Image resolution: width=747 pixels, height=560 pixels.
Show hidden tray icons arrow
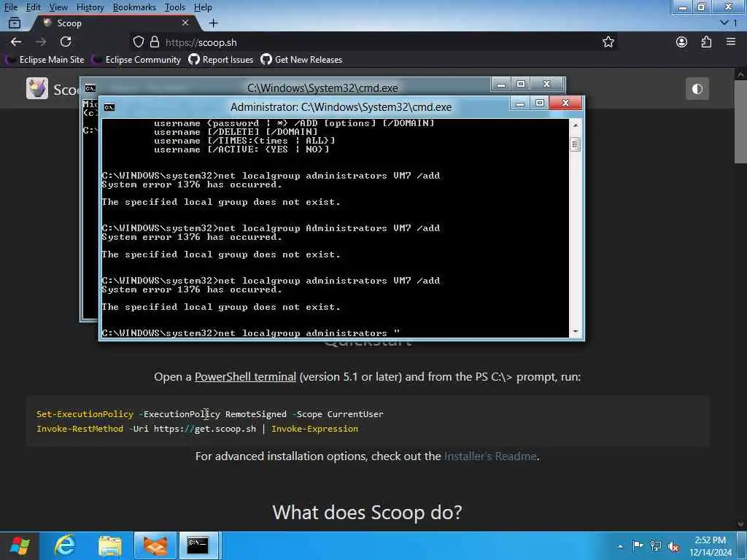pyautogui.click(x=620, y=546)
